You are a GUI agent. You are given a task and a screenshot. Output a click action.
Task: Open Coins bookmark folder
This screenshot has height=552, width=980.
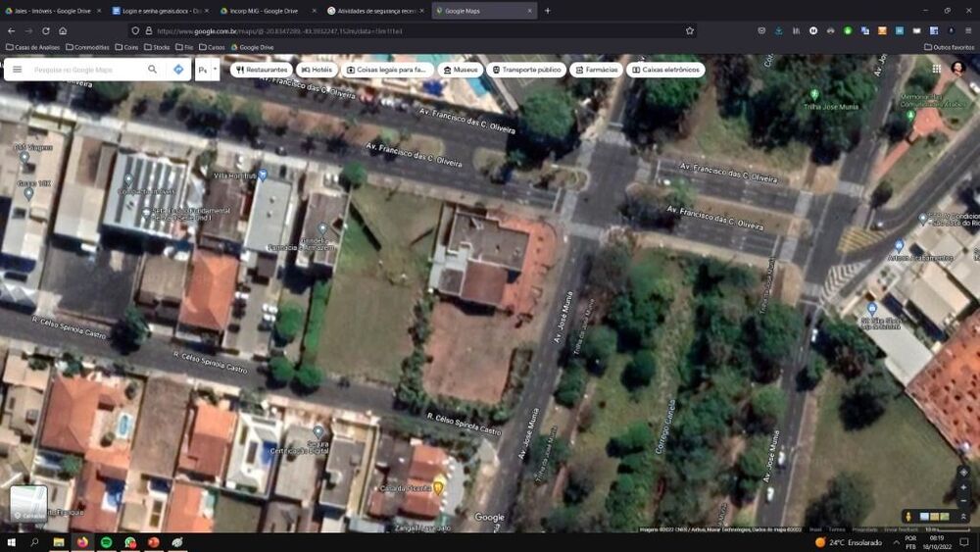(x=126, y=47)
